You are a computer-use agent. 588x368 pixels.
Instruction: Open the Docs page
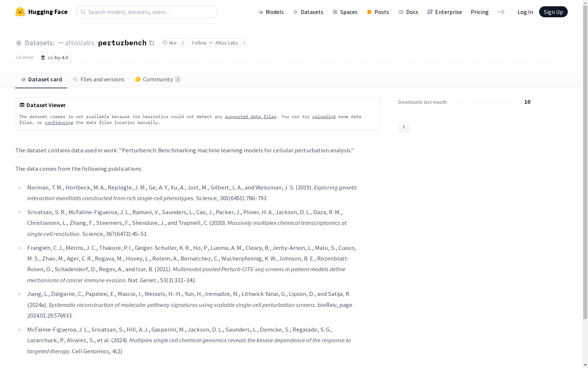coord(408,12)
